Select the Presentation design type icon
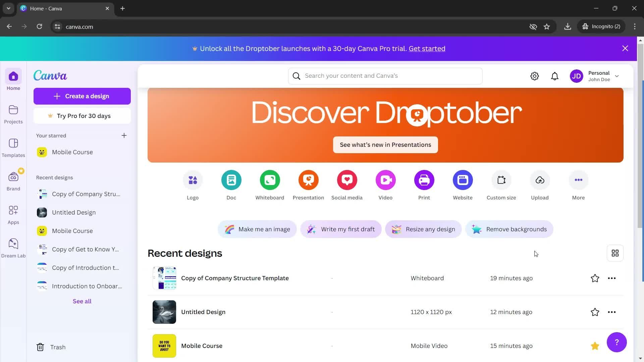 click(309, 180)
